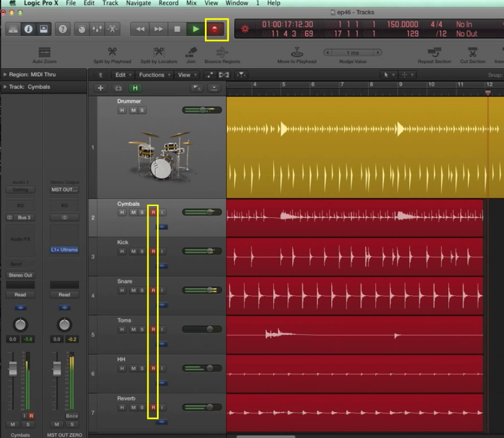
Task: Click Move to Playhead icon
Action: pos(297,52)
